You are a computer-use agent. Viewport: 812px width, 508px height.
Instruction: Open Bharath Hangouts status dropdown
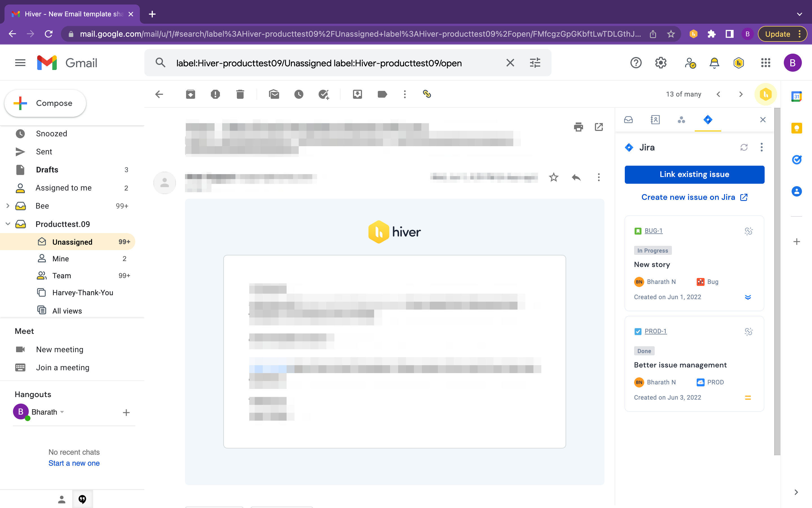pyautogui.click(x=62, y=412)
